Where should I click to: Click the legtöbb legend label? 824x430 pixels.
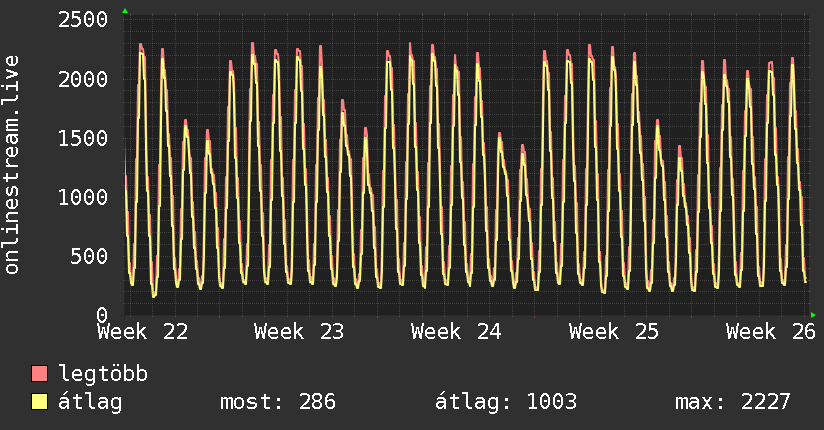103,374
